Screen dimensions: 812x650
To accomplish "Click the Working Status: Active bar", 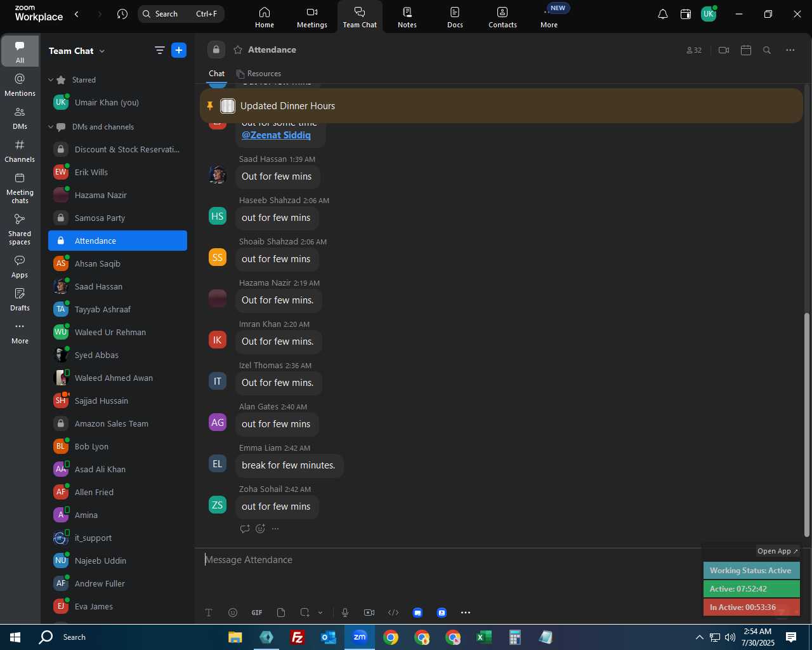I will [752, 571].
